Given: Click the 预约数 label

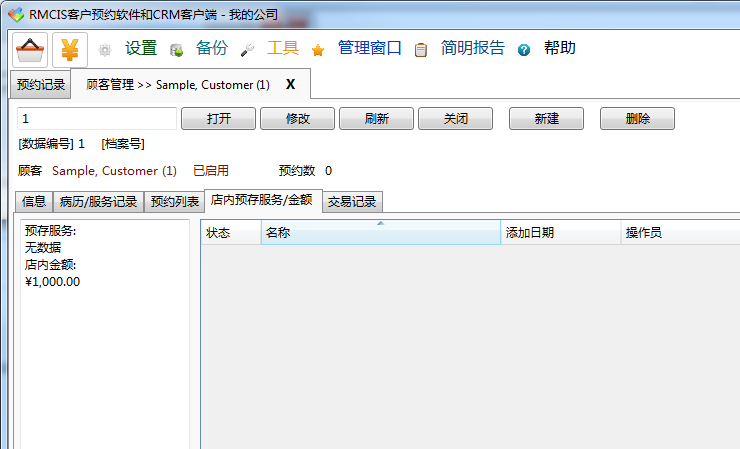Looking at the screenshot, I should click(x=297, y=171).
